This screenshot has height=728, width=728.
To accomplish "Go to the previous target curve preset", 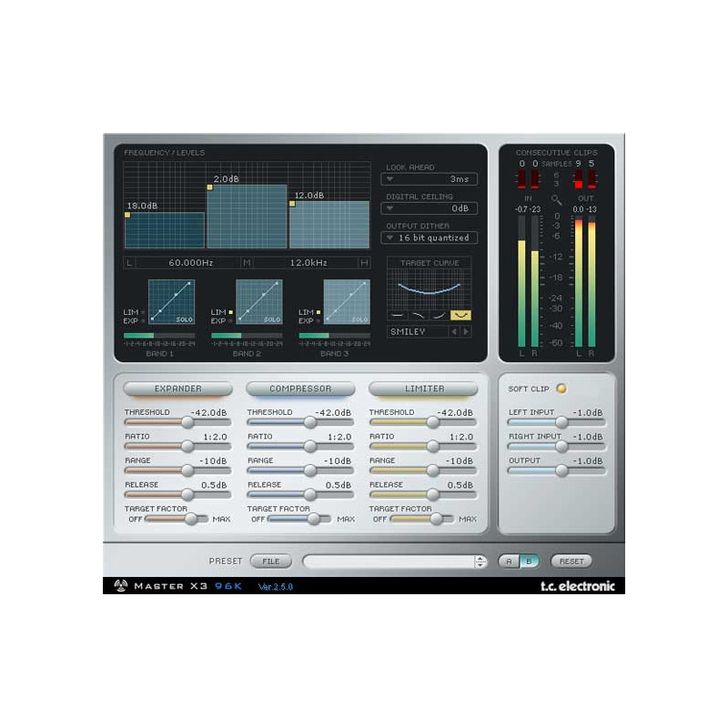I will point(455,332).
